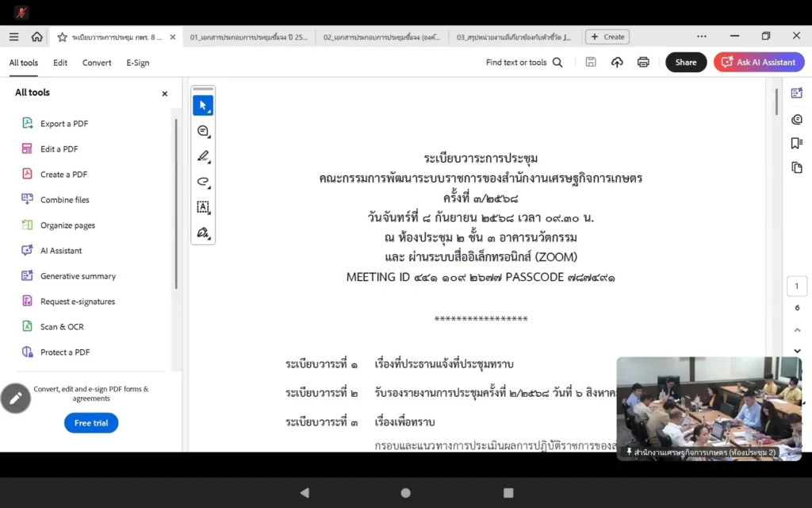Click the Free trial button

click(91, 423)
